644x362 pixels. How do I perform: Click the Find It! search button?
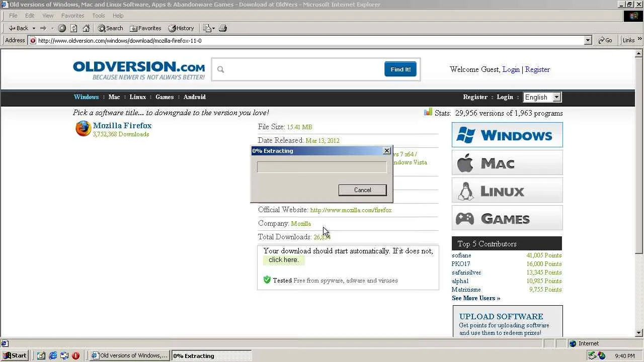pos(400,69)
